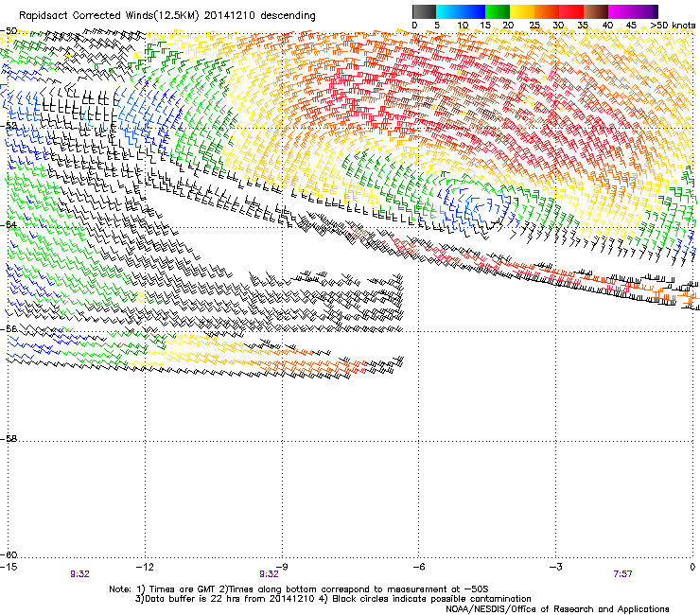The height and width of the screenshot is (615, 700).
Task: Click the red 30-35 knots legend segment
Action: [x=571, y=11]
